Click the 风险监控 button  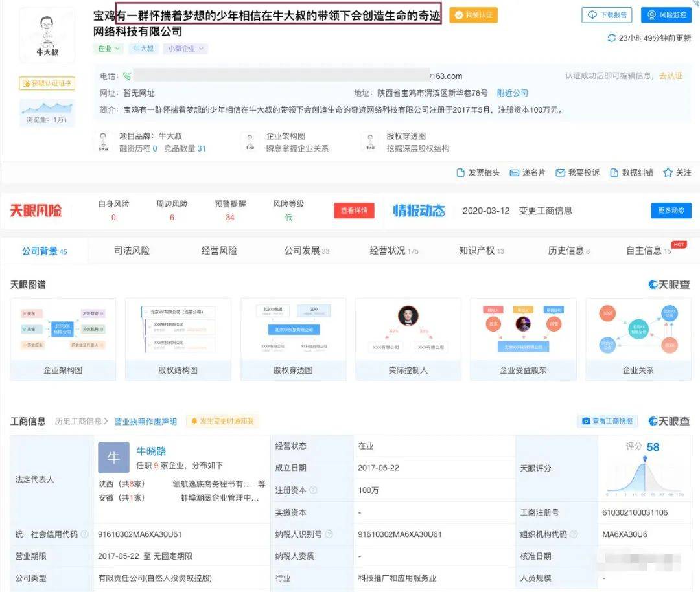666,15
